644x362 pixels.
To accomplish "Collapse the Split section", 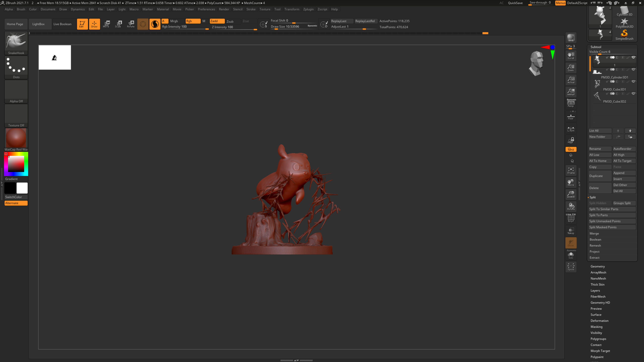I will (x=593, y=197).
